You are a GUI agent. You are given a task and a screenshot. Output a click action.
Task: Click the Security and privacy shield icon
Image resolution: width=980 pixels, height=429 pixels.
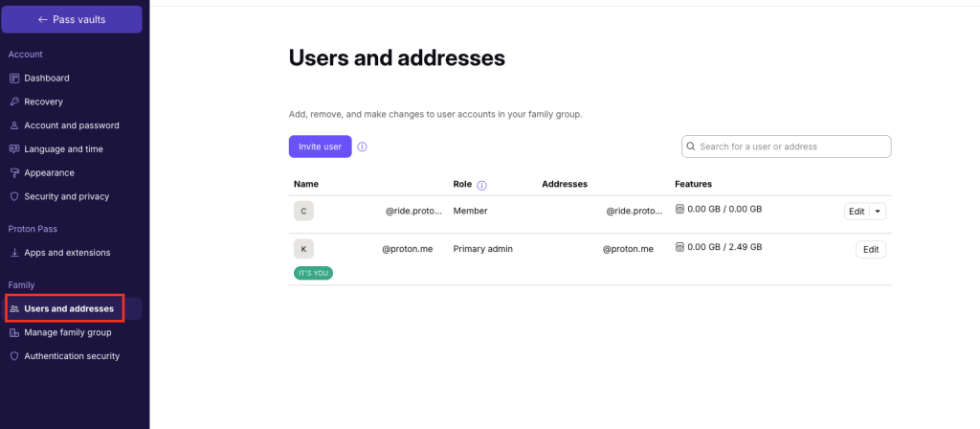coord(14,196)
